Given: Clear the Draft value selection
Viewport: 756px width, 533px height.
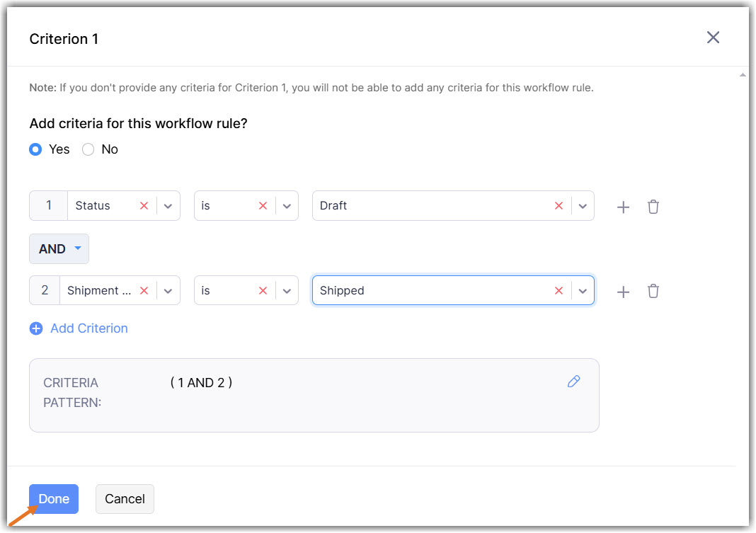Looking at the screenshot, I should coord(559,206).
